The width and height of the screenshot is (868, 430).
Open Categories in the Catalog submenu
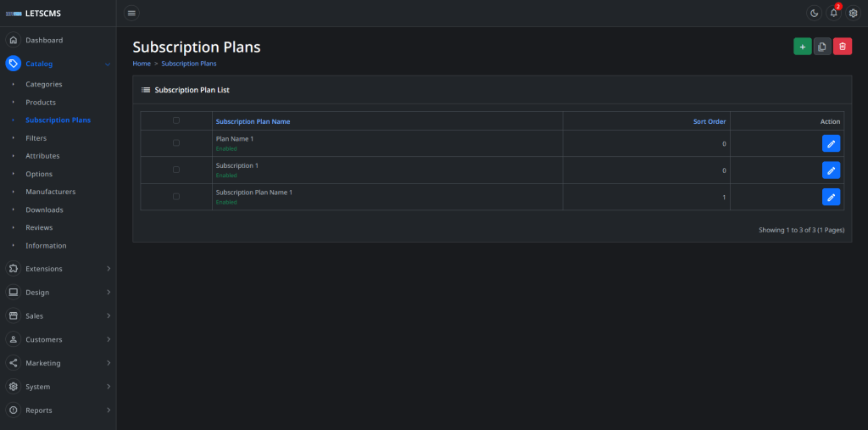pos(44,84)
